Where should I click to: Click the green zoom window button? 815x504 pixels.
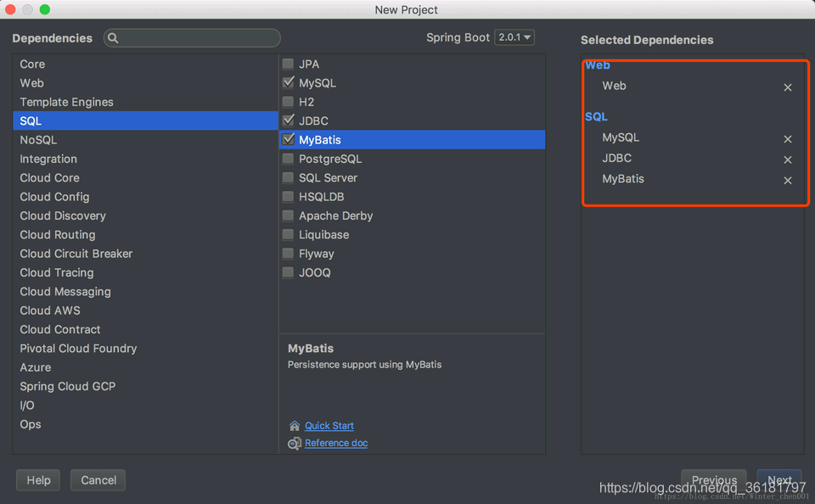[x=45, y=9]
